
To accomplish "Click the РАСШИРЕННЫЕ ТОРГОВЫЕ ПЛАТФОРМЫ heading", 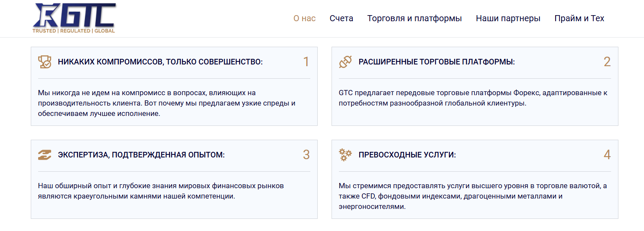I will [437, 62].
